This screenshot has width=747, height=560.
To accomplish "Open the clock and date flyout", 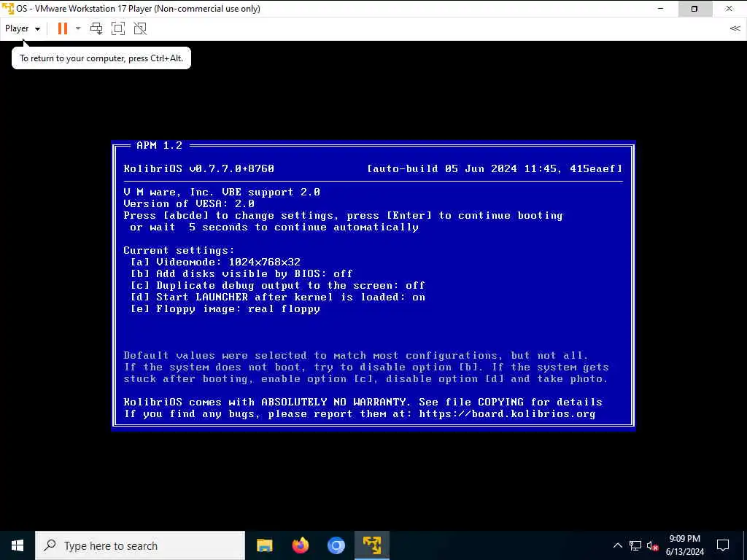I will click(684, 545).
